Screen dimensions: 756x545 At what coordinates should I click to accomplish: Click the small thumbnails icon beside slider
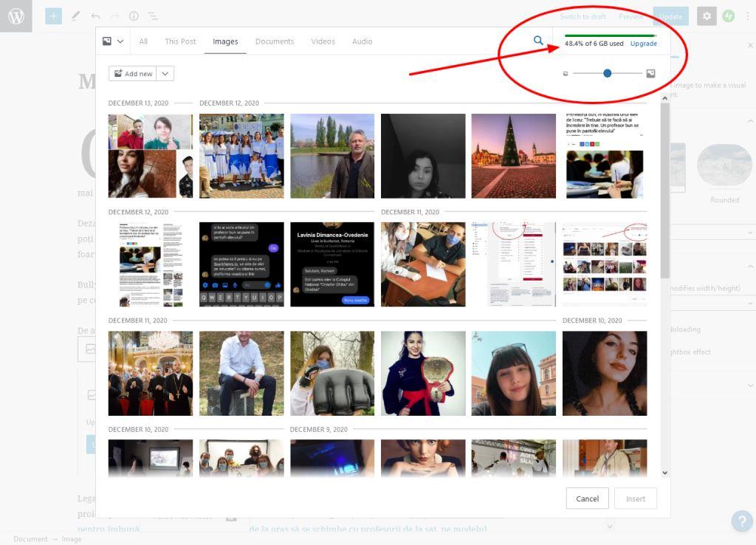[566, 74]
